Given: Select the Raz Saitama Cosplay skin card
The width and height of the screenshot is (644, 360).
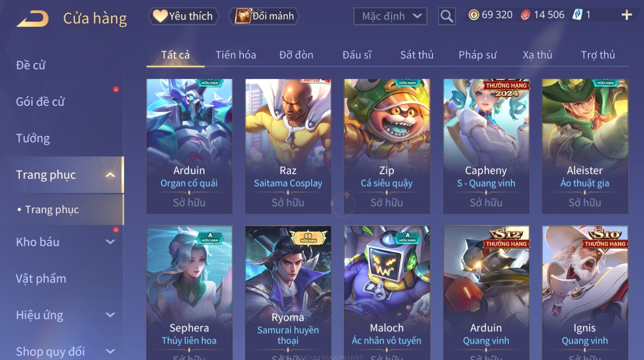Looking at the screenshot, I should pyautogui.click(x=288, y=146).
